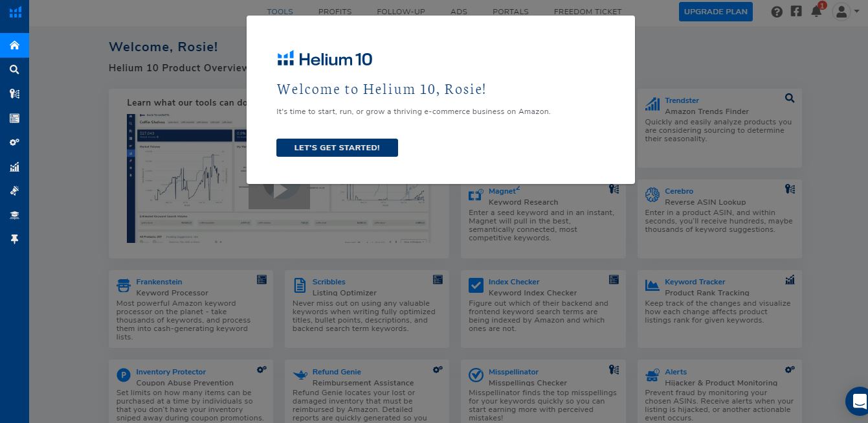Click the megaphone marketing icon in the sidebar

14,190
